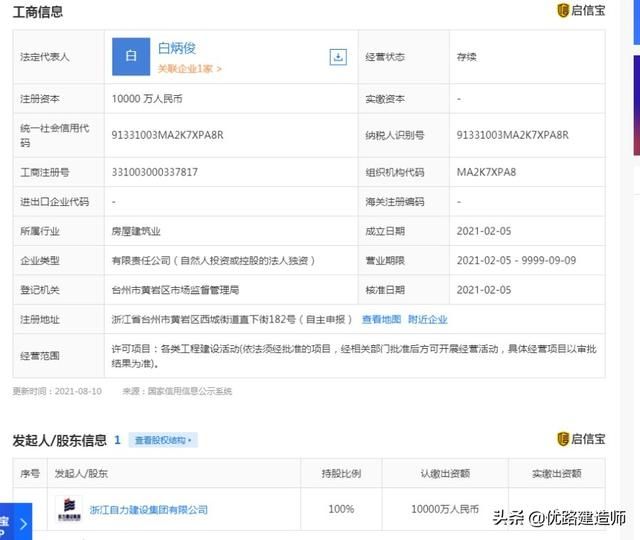Screen dimensions: 640x540
Task: Open 浙江自力建设集团有限公司 shareholder link
Action: [149, 509]
